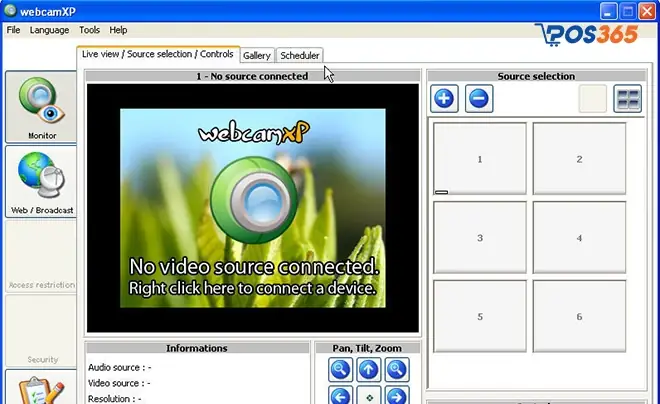Switch to the Scheduler tab
The image size is (660, 404).
(x=300, y=55)
